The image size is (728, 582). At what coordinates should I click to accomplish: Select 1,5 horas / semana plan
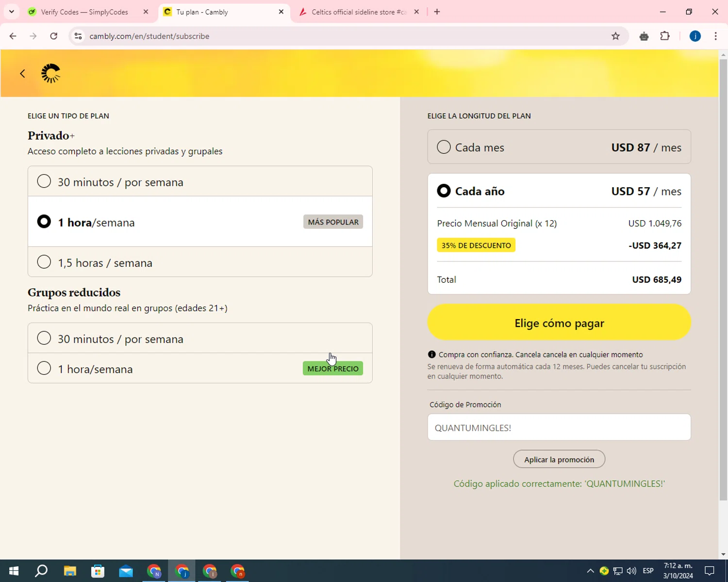[200, 262]
